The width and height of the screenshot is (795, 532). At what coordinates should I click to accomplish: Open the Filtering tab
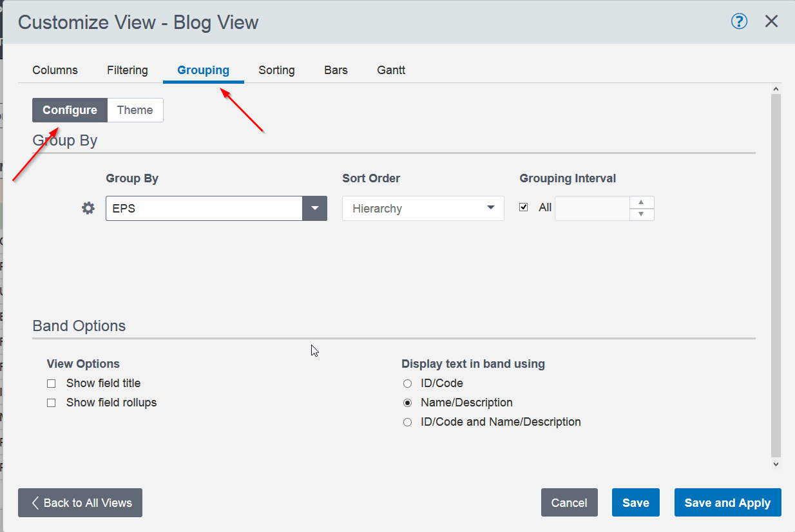coord(128,70)
